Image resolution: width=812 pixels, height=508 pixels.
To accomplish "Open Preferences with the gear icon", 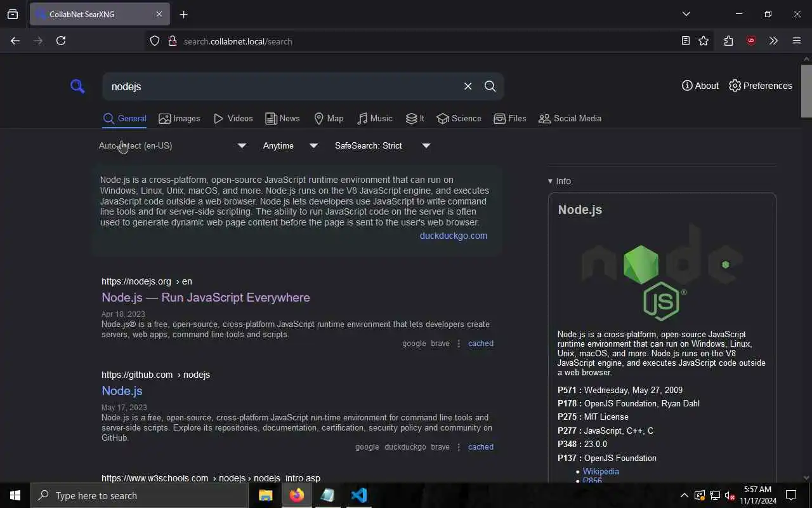I will point(760,86).
